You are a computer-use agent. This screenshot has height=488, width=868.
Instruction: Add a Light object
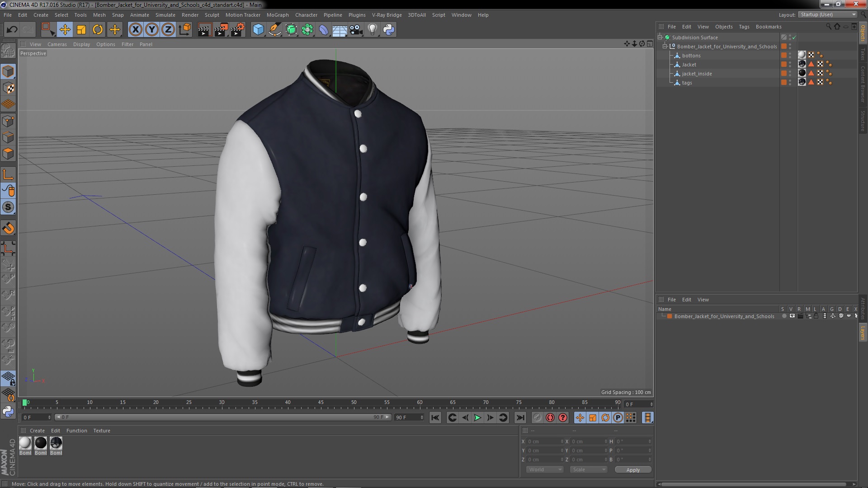pyautogui.click(x=372, y=30)
